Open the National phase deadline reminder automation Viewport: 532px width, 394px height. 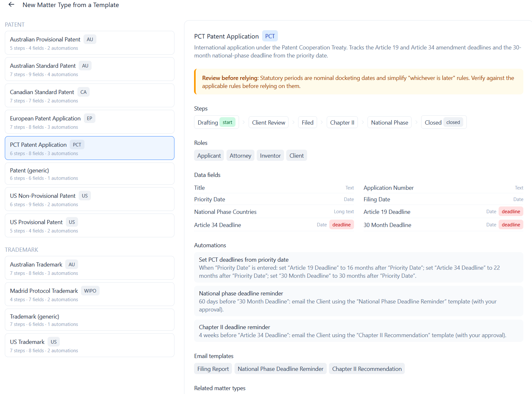(x=359, y=301)
